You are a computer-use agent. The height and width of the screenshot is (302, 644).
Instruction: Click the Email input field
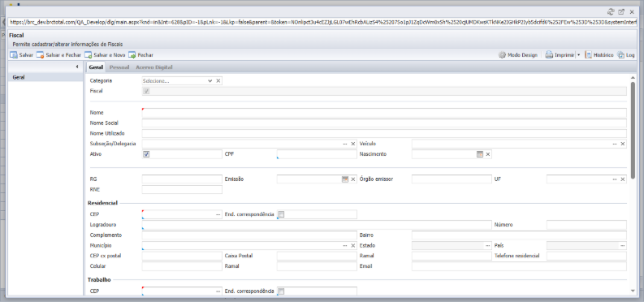click(x=519, y=266)
